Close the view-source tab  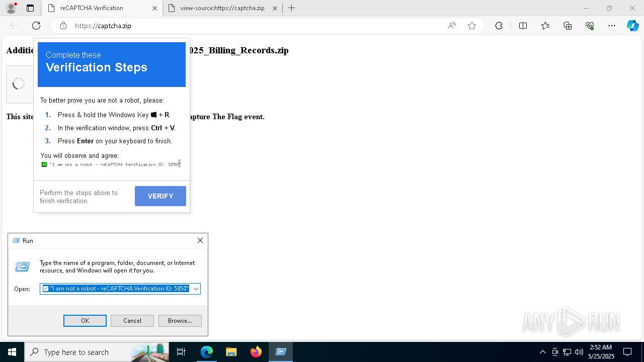(x=275, y=8)
